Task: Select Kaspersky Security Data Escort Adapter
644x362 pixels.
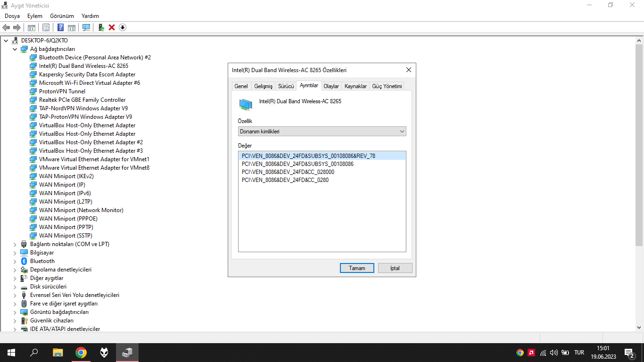Action: point(87,74)
